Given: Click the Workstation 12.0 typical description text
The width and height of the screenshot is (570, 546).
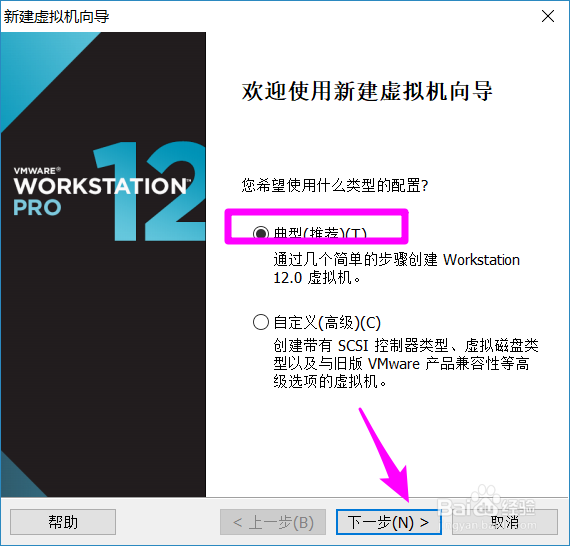Looking at the screenshot, I should [x=396, y=269].
